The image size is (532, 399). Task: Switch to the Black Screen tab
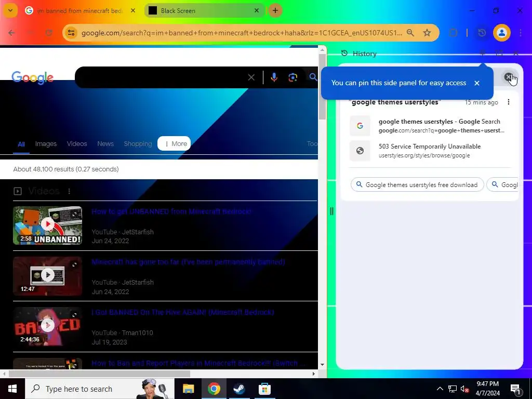[204, 10]
